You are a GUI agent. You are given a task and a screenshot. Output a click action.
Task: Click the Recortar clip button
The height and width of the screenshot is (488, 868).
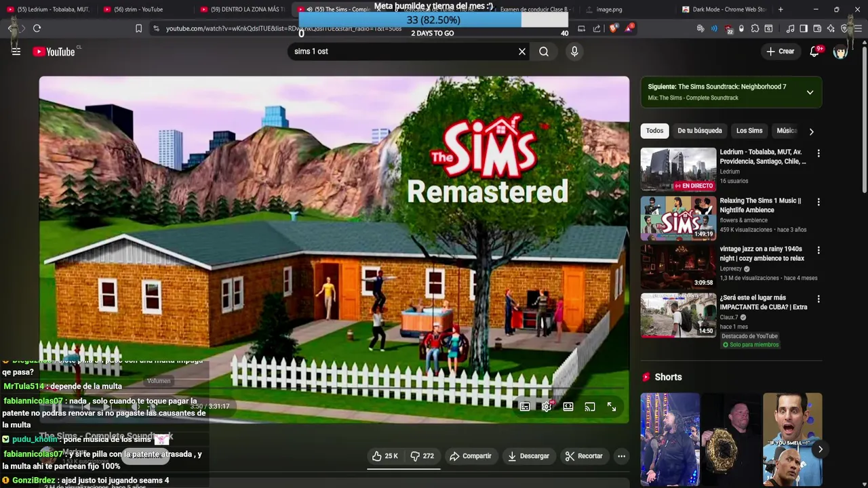click(584, 456)
